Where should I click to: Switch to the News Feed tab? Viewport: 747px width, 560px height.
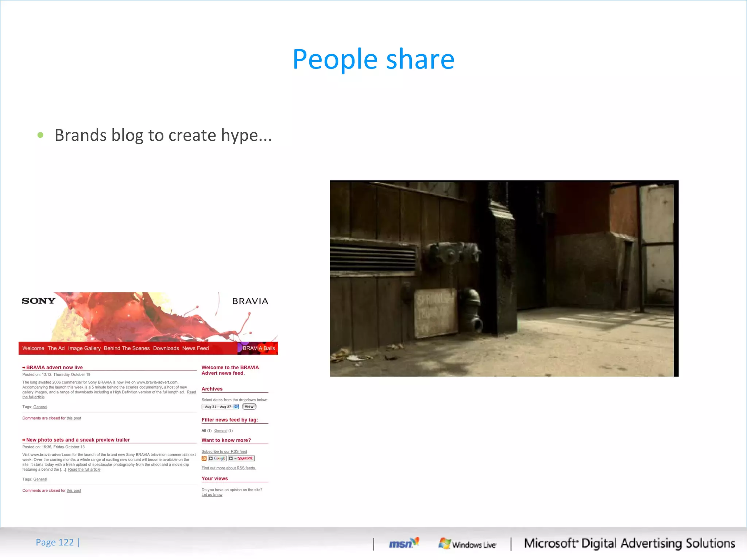point(196,348)
